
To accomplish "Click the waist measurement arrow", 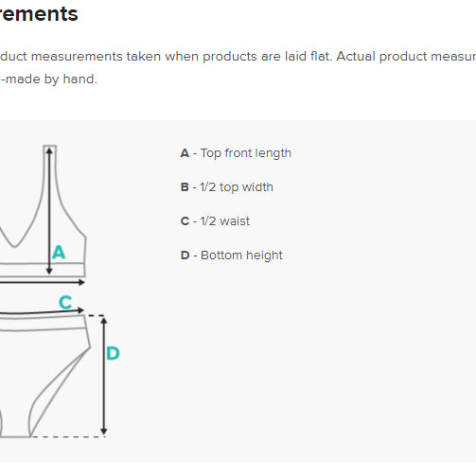I will pyautogui.click(x=42, y=311).
